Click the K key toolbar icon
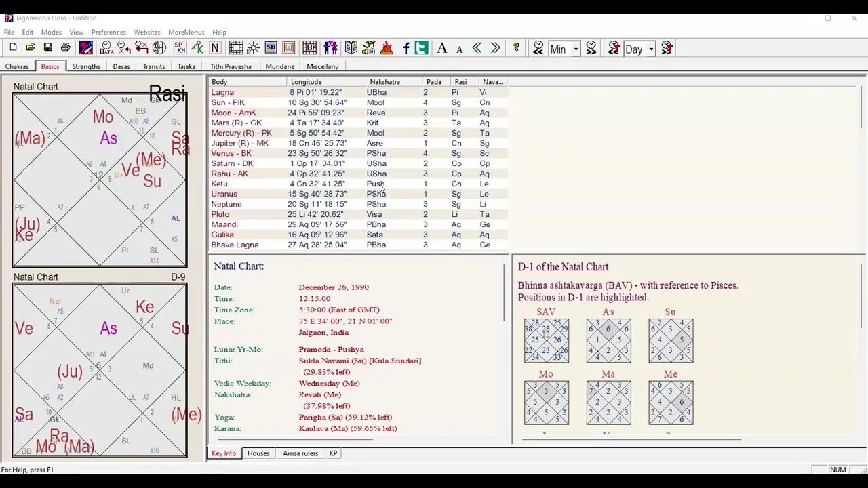The image size is (868, 488). point(197,47)
